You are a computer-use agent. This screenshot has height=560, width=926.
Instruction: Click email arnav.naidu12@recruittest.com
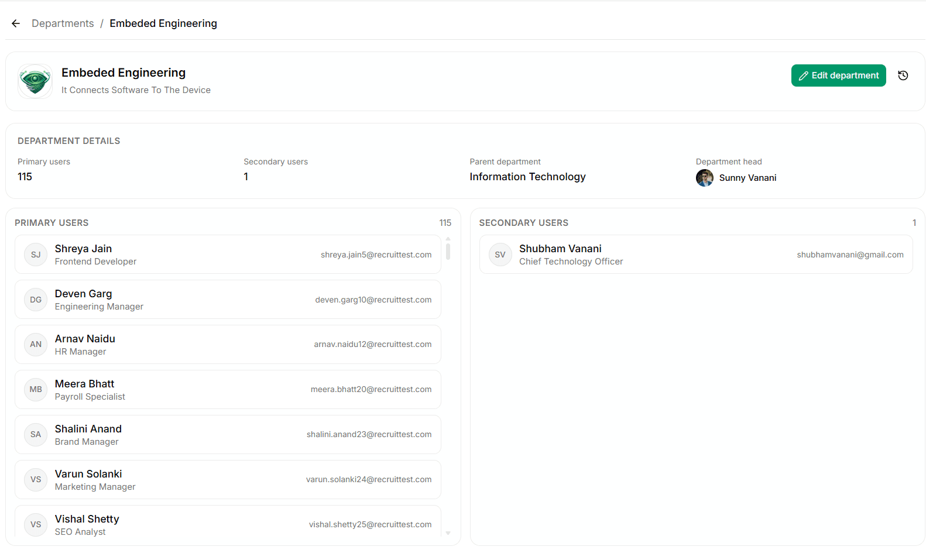click(373, 344)
